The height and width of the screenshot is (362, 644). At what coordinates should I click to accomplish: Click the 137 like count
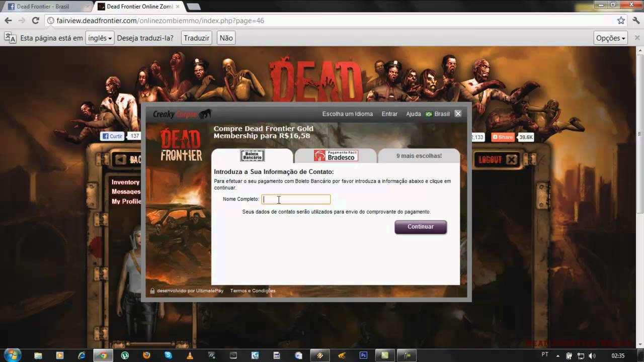(134, 136)
